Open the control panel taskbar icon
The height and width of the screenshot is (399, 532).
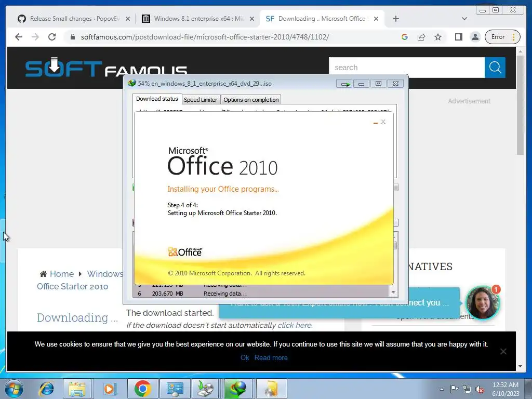point(175,389)
